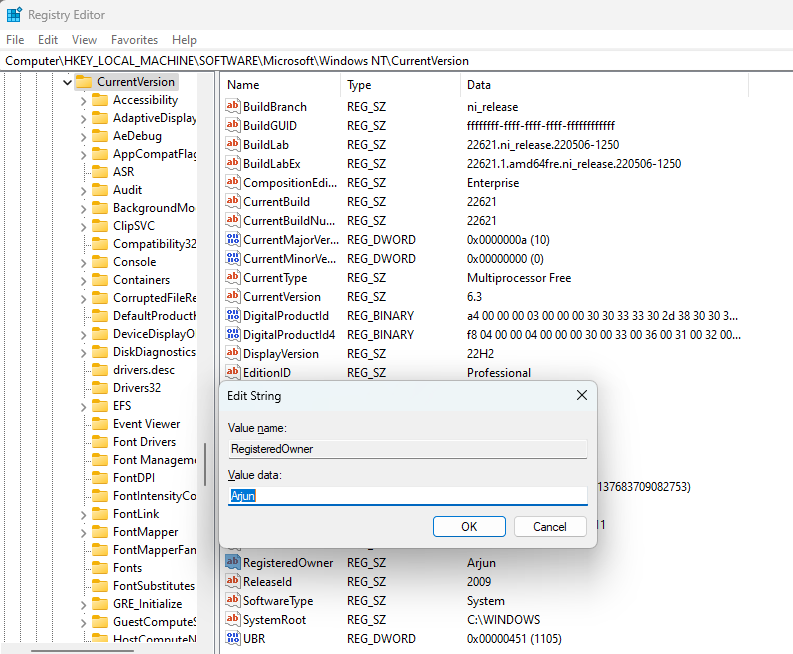
Task: Expand the AeDebug key
Action: coord(83,137)
